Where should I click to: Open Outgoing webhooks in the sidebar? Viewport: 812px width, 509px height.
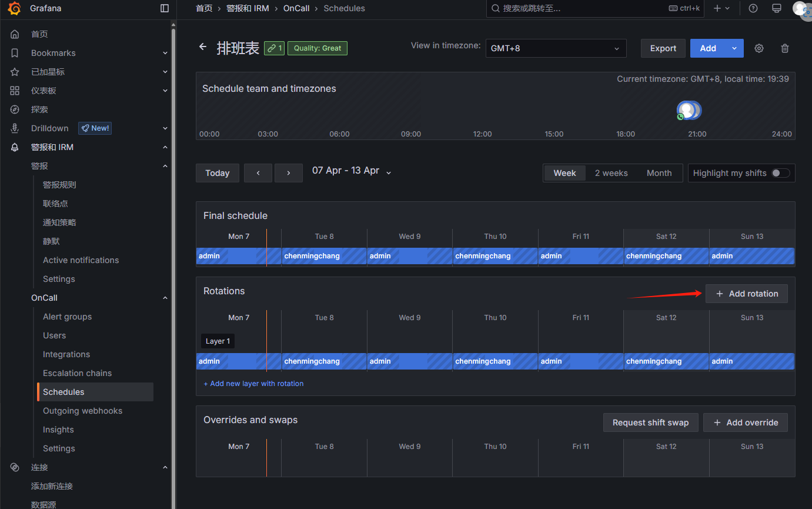tap(83, 411)
